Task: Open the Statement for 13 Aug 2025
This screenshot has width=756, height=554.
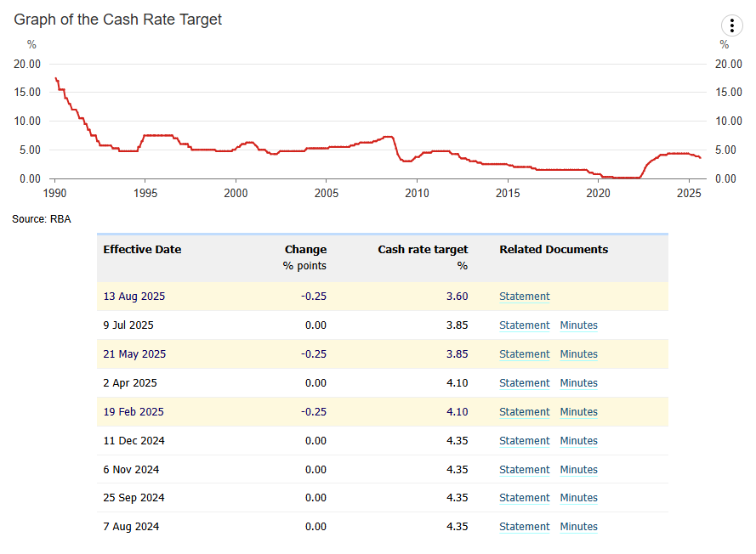Action: point(524,296)
